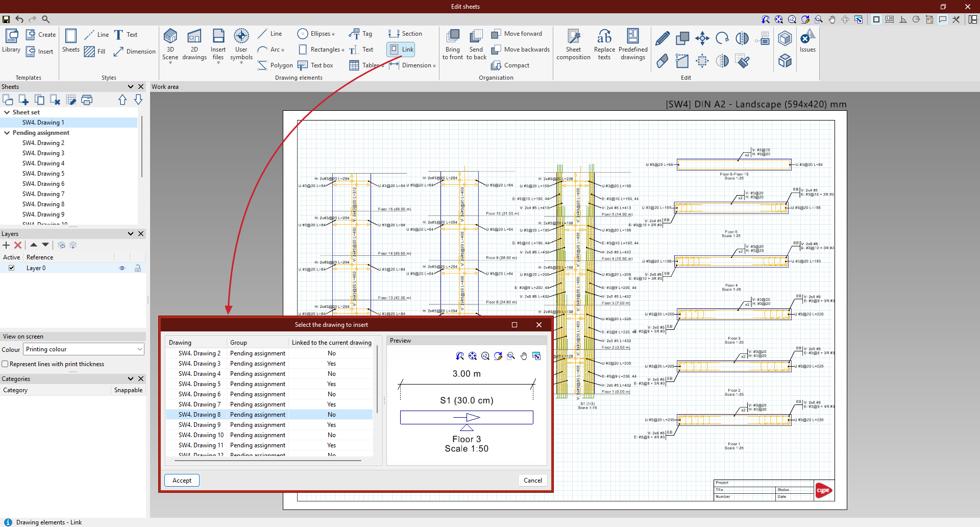The width and height of the screenshot is (980, 527).
Task: Expand the Rectangles tool dropdown
Action: tap(343, 50)
